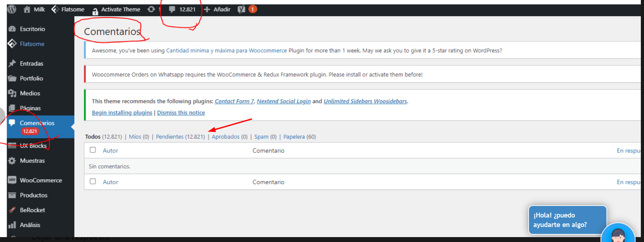644x242 pixels.
Task: Click the Productos box icon
Action: click(12, 195)
